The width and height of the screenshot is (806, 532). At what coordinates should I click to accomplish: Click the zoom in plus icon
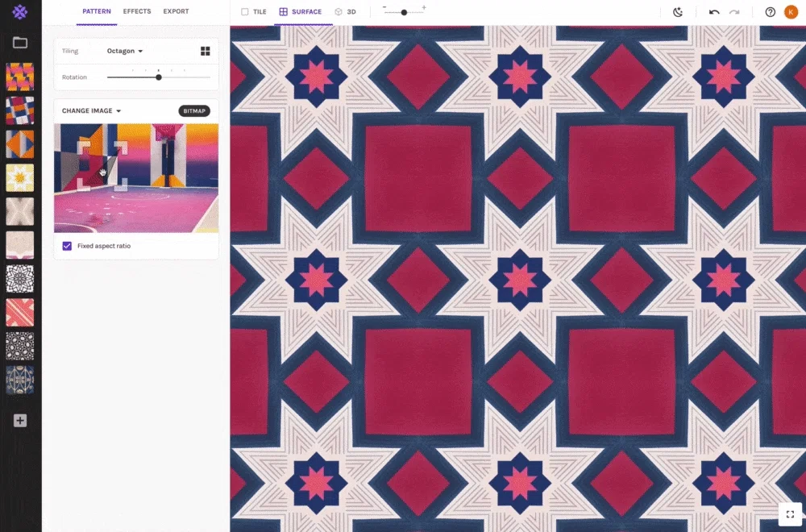pyautogui.click(x=424, y=7)
